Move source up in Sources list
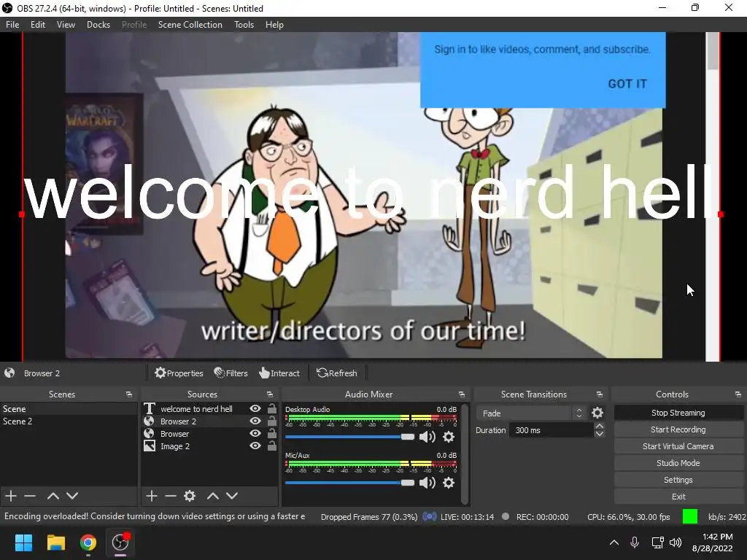 click(x=213, y=496)
